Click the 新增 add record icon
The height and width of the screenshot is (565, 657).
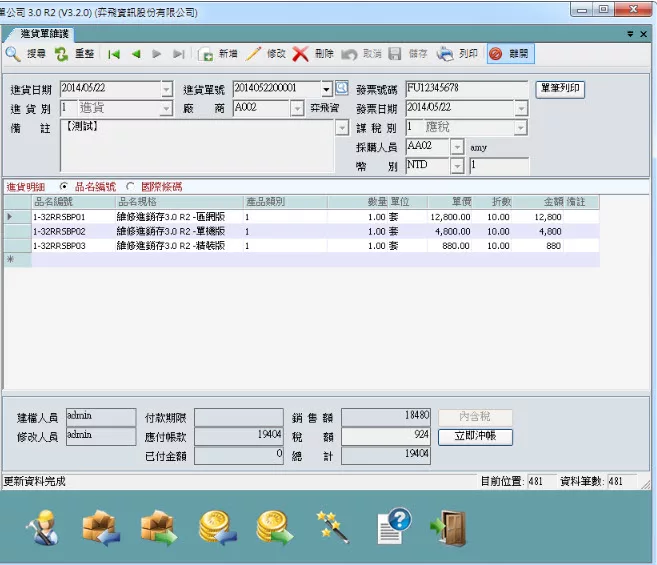206,54
